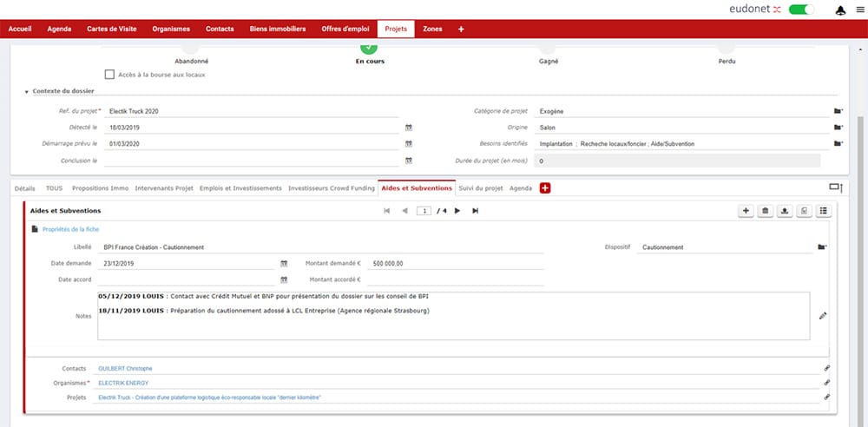868x427 pixels.
Task: Switch to Investisseurs Crowd Funding sub-tab
Action: [332, 188]
